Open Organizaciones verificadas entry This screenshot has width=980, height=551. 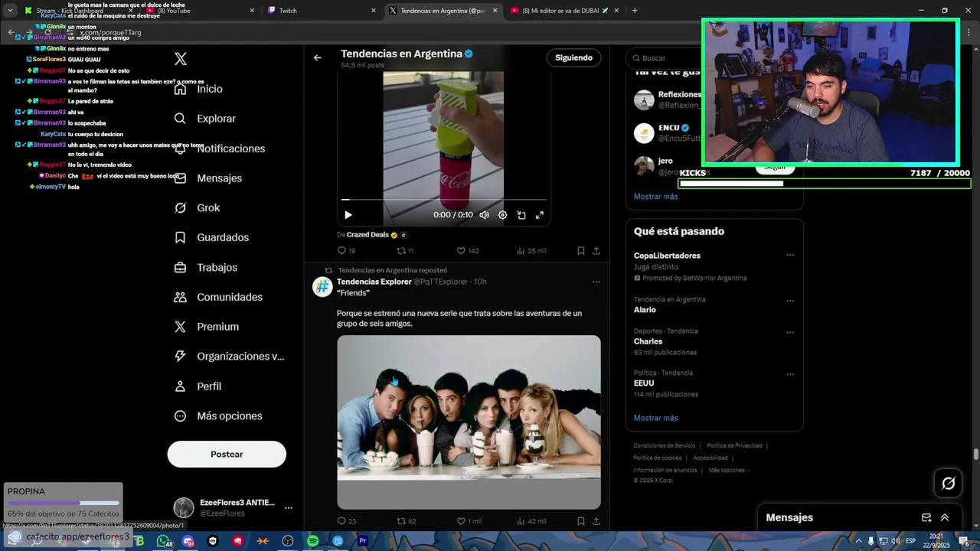[x=229, y=356]
